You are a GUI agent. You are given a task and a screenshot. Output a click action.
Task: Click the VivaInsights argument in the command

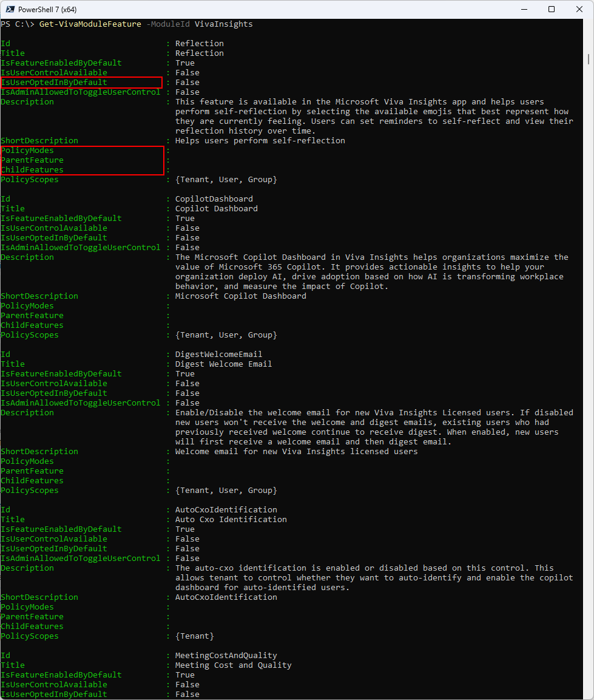tap(224, 24)
